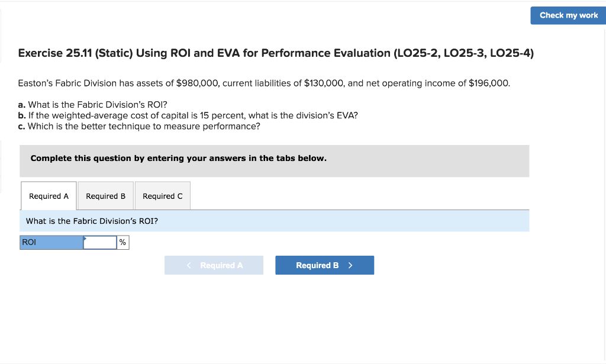606x364 pixels.
Task: Open the Required C tab
Action: tap(162, 195)
